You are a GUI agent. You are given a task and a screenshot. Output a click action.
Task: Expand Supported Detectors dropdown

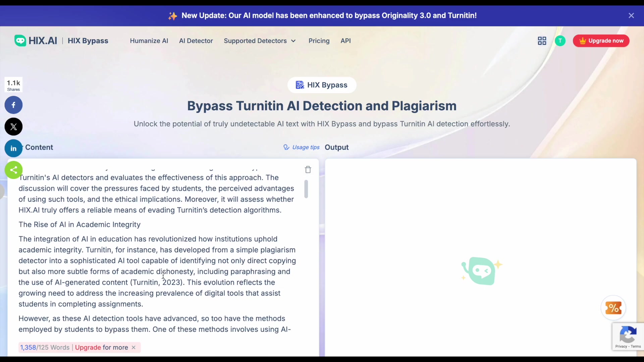260,41
